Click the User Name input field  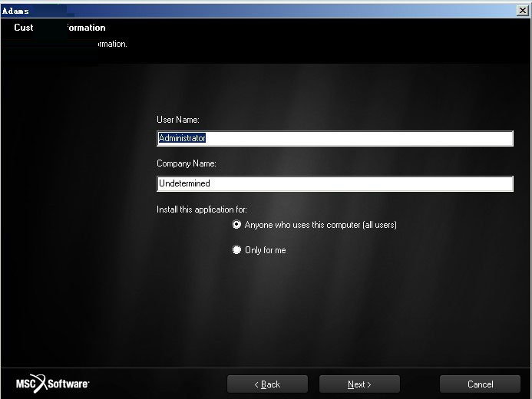335,138
